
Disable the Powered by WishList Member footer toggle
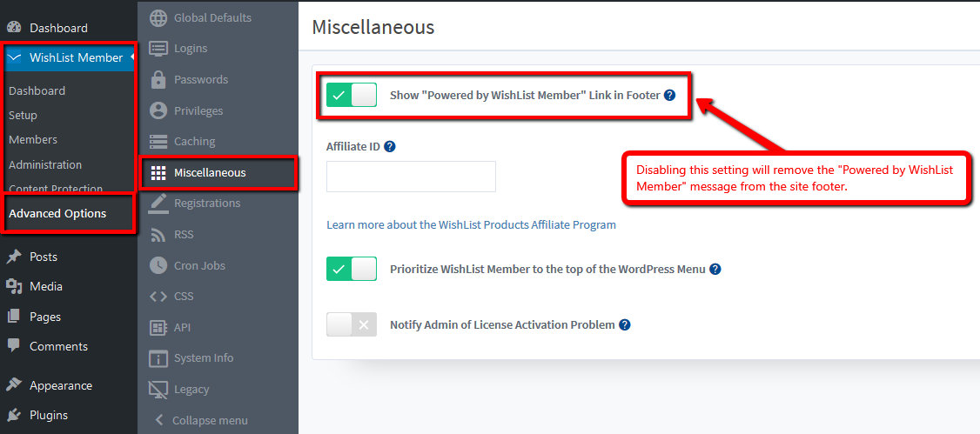352,95
